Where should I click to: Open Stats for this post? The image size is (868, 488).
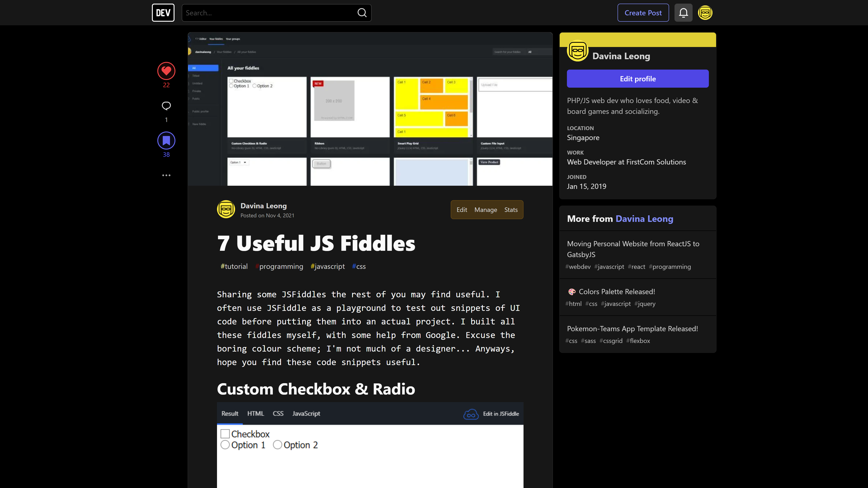(x=511, y=209)
